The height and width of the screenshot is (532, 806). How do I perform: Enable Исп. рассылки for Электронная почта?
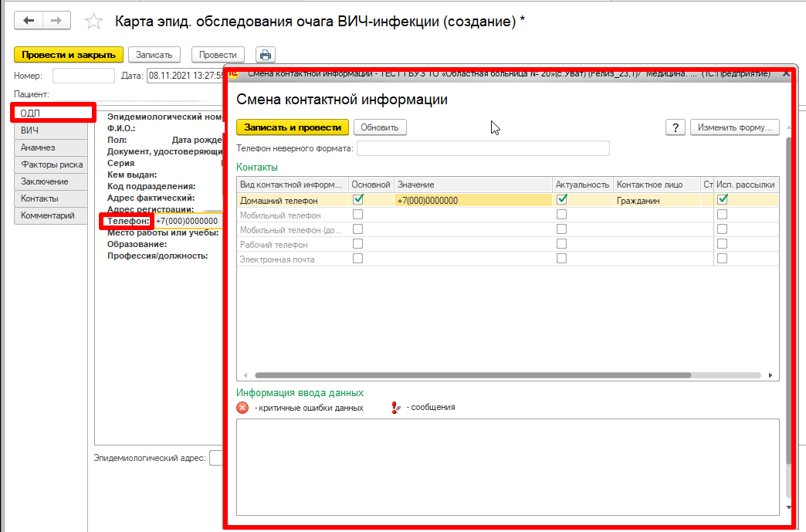pos(723,259)
